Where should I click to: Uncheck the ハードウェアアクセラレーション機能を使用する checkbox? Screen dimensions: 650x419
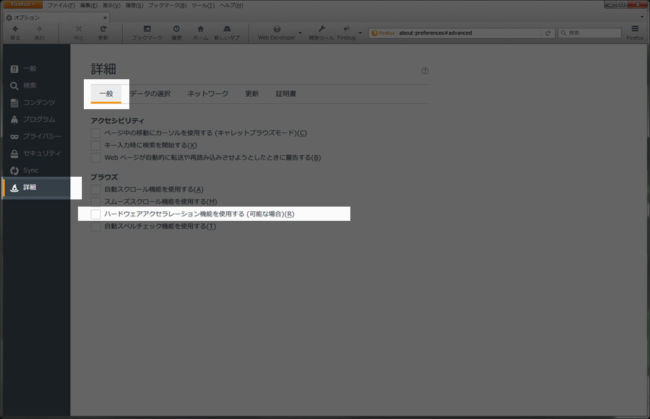coord(95,214)
